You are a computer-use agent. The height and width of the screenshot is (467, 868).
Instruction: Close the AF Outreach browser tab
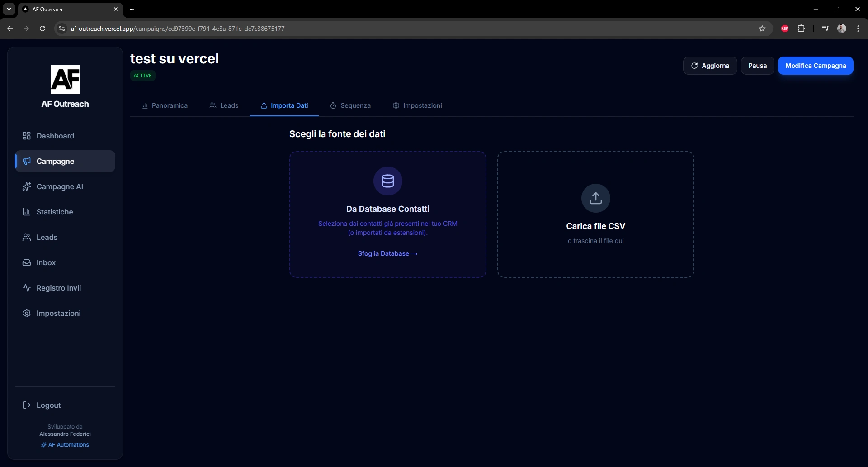point(116,9)
